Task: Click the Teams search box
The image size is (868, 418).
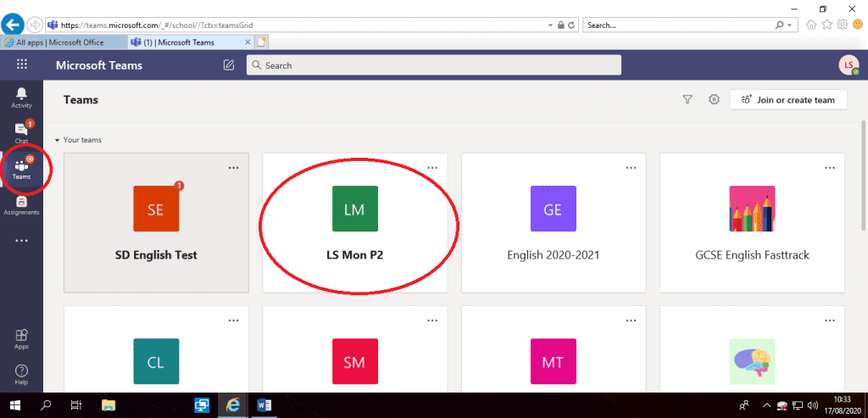Action: pyautogui.click(x=433, y=65)
